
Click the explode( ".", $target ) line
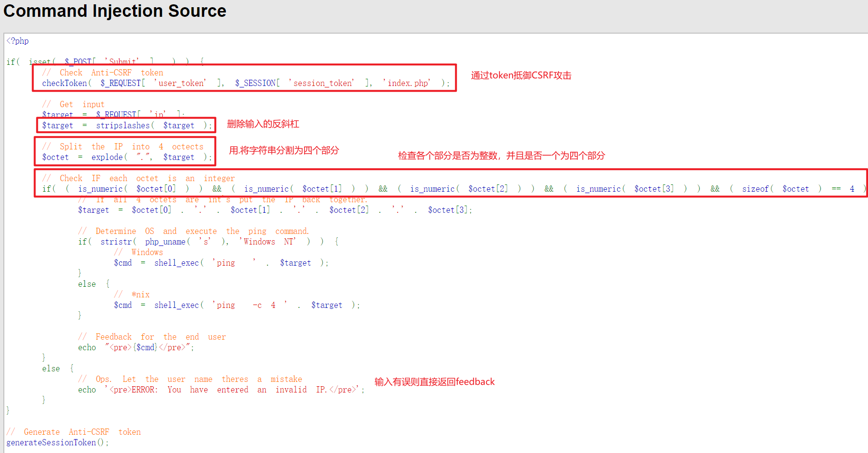(x=127, y=157)
